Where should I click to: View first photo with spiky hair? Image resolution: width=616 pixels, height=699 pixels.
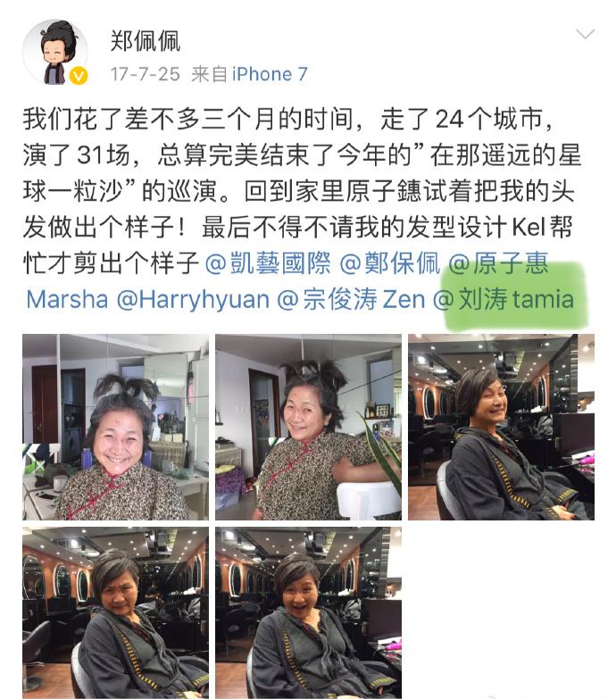(115, 427)
